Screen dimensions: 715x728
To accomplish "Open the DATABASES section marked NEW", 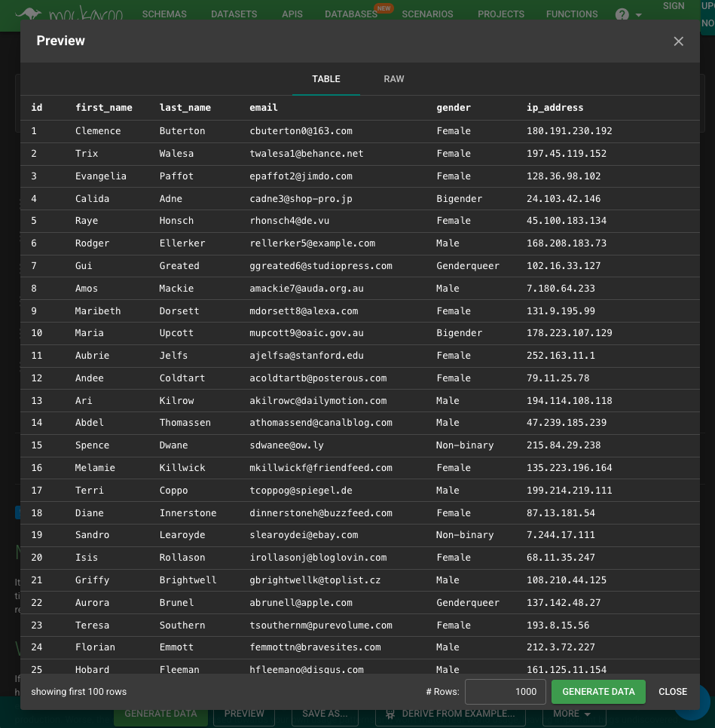I will coord(350,14).
